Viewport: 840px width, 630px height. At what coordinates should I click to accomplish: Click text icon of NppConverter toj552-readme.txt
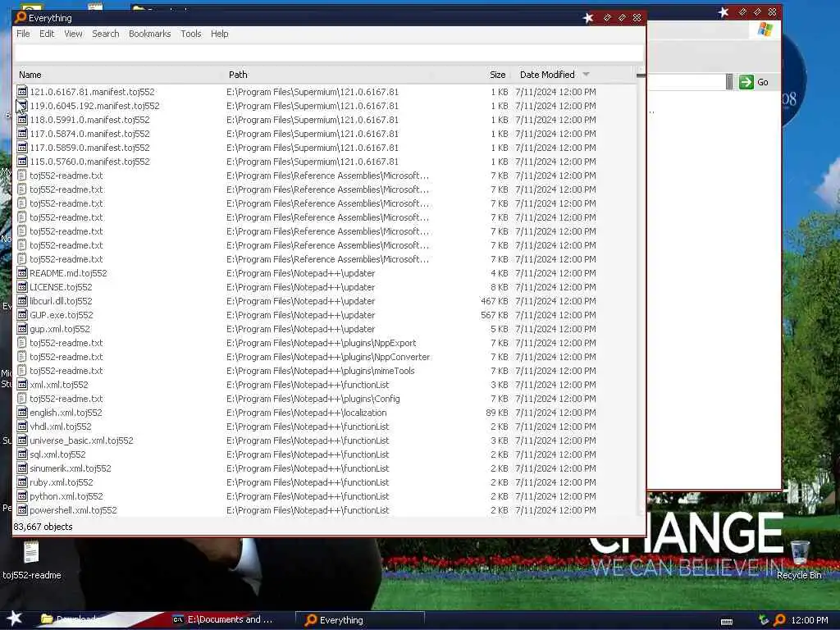(22, 356)
